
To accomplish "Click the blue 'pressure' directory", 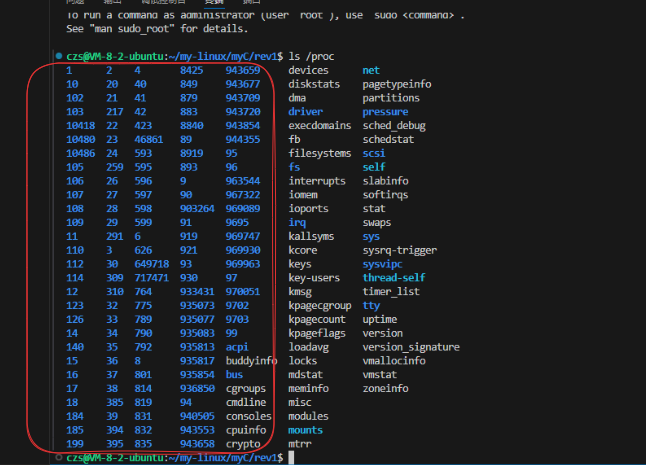I will 385,112.
